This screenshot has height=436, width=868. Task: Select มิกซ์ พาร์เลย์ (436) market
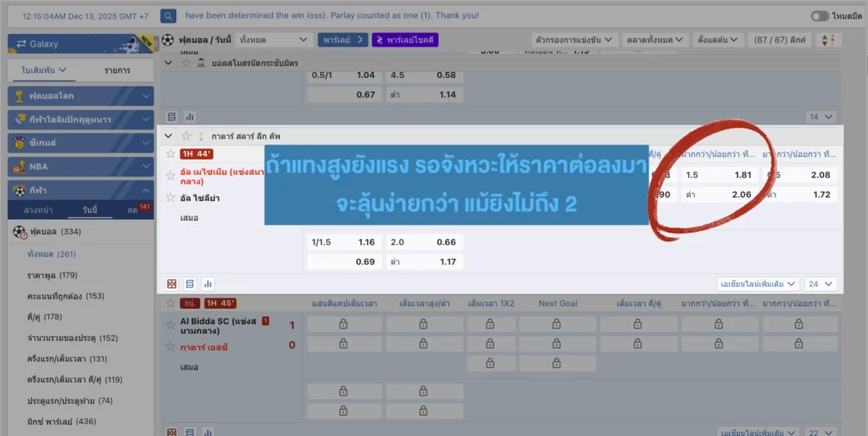61,422
